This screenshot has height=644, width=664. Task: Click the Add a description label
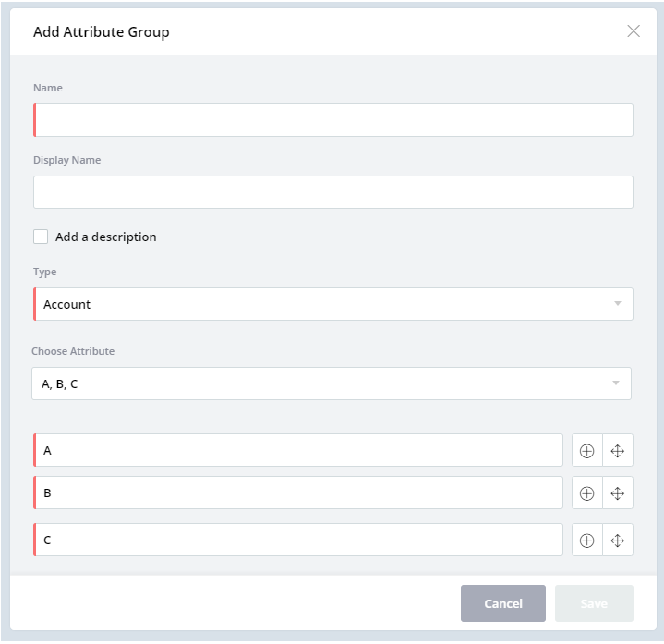106,237
